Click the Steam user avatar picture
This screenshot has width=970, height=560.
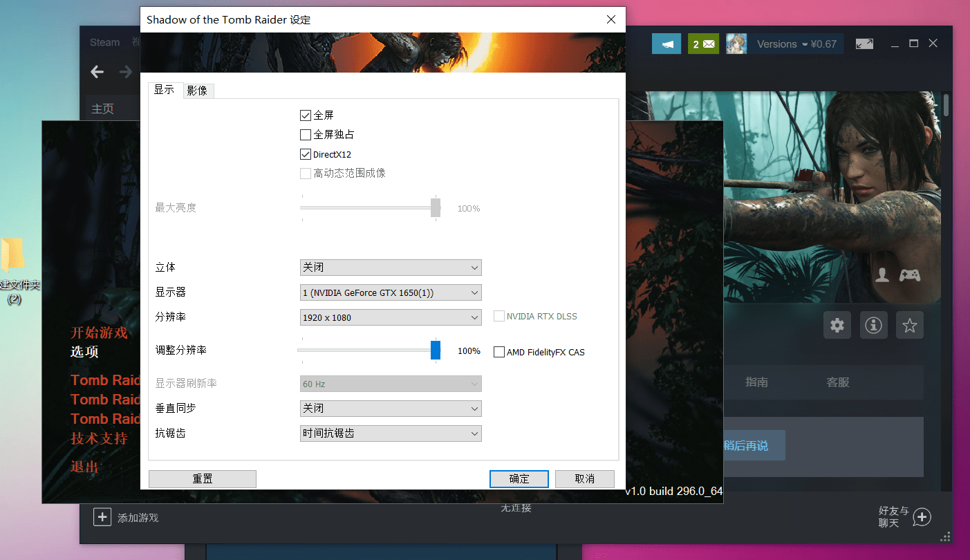[736, 44]
